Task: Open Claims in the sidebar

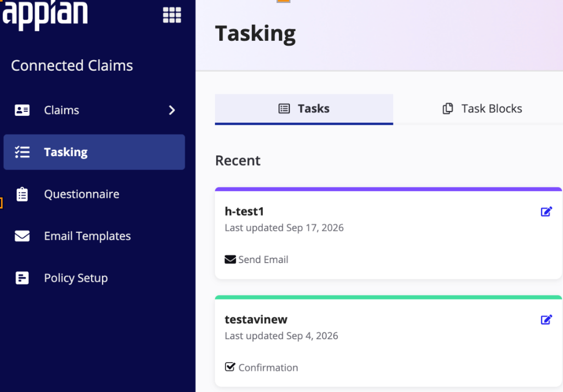Action: (x=94, y=110)
